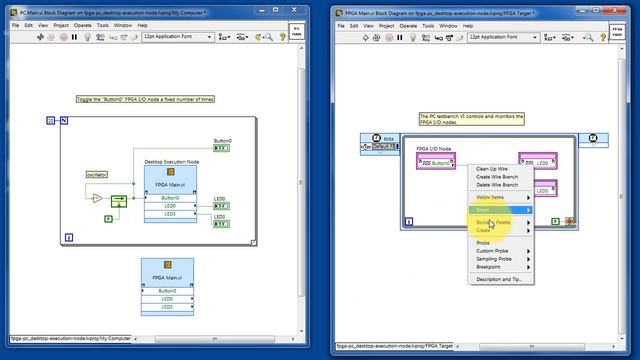Click the red loop stop terminal in FPGA Main

point(569,222)
